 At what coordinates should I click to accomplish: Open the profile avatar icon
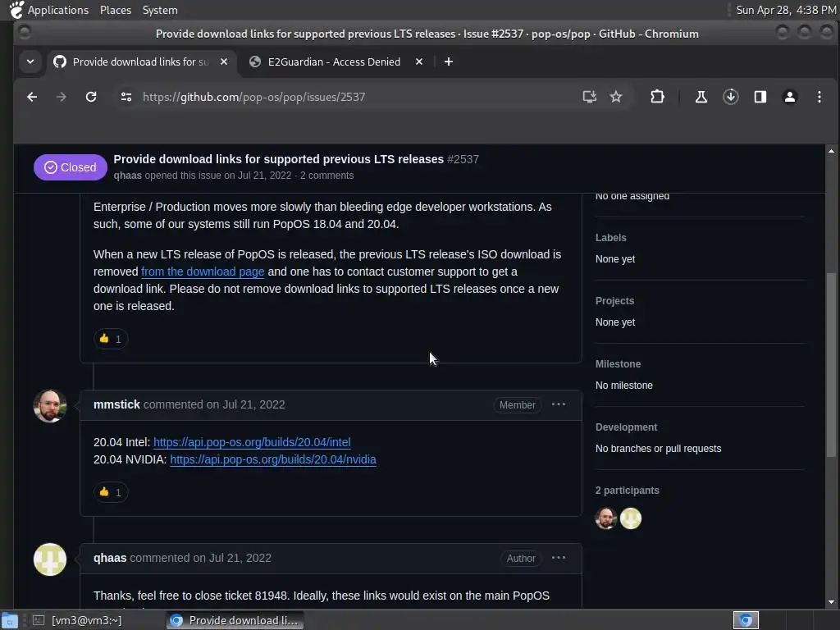[790, 97]
